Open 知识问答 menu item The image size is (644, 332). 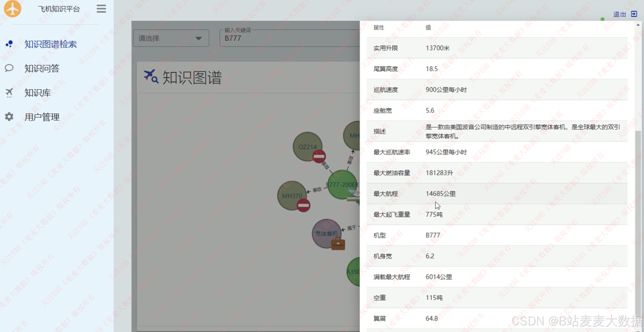[x=42, y=68]
